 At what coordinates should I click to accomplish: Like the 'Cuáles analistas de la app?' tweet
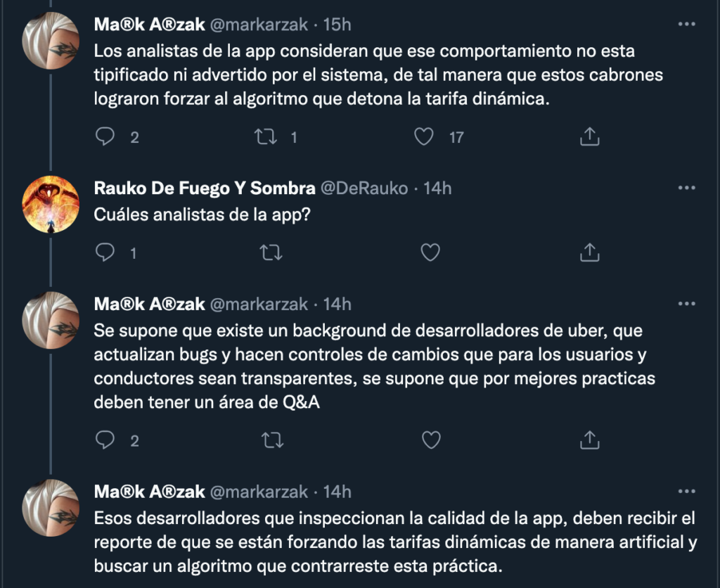coord(430,252)
